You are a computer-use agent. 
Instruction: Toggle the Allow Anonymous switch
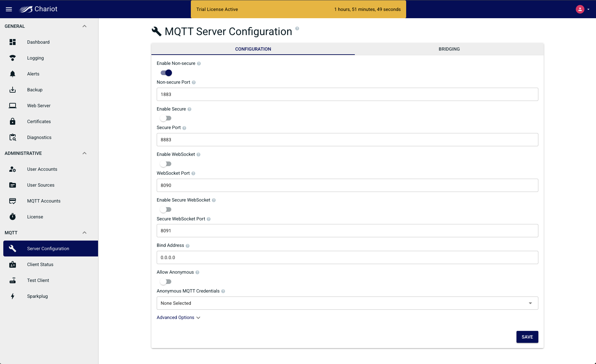coord(166,282)
